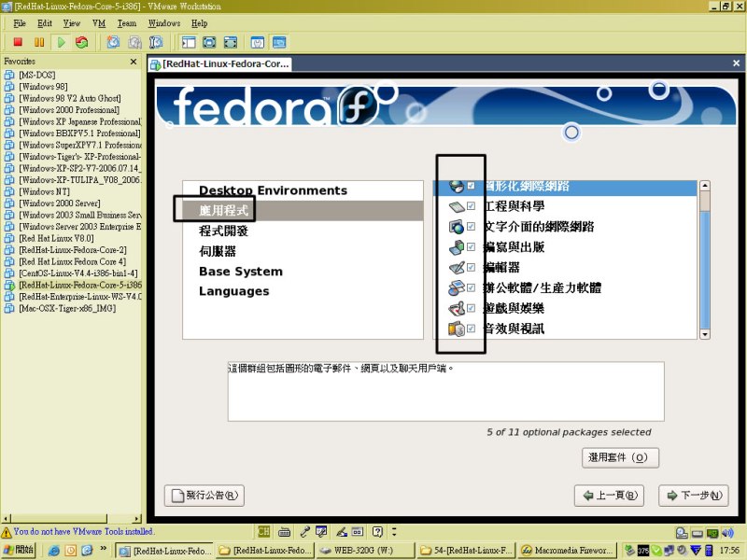
Task: Click the Reset virtual machine icon
Action: (82, 42)
